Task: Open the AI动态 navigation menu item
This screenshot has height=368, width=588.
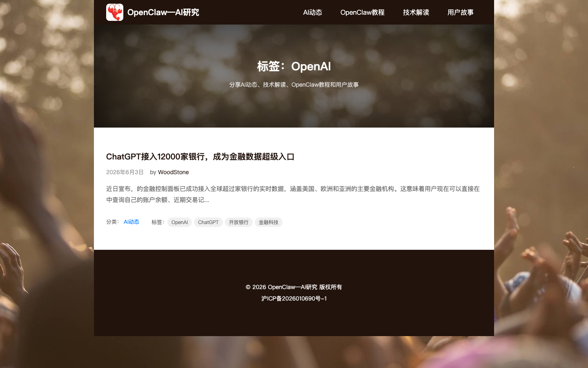Action: click(312, 12)
